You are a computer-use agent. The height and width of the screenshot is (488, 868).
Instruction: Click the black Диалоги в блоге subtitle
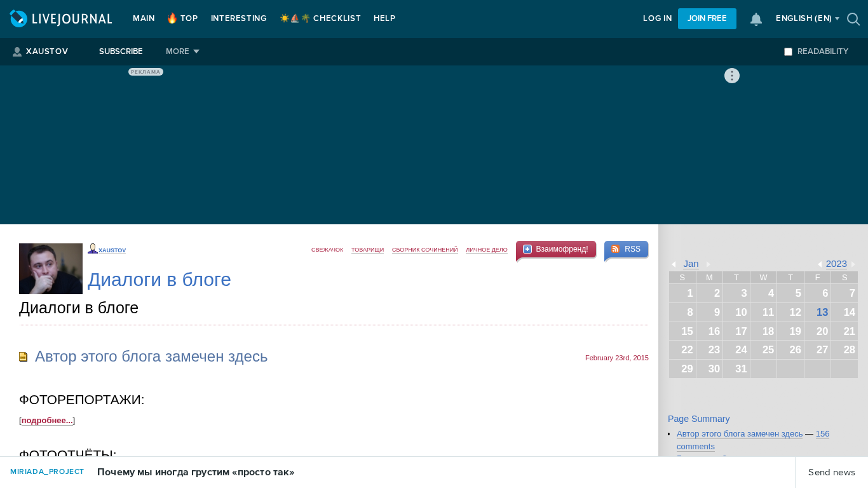click(79, 308)
